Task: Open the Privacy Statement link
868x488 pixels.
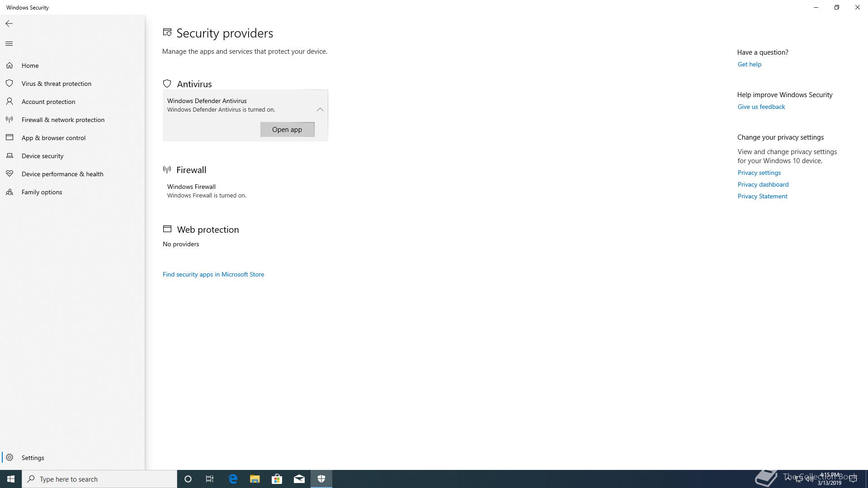Action: pos(762,196)
